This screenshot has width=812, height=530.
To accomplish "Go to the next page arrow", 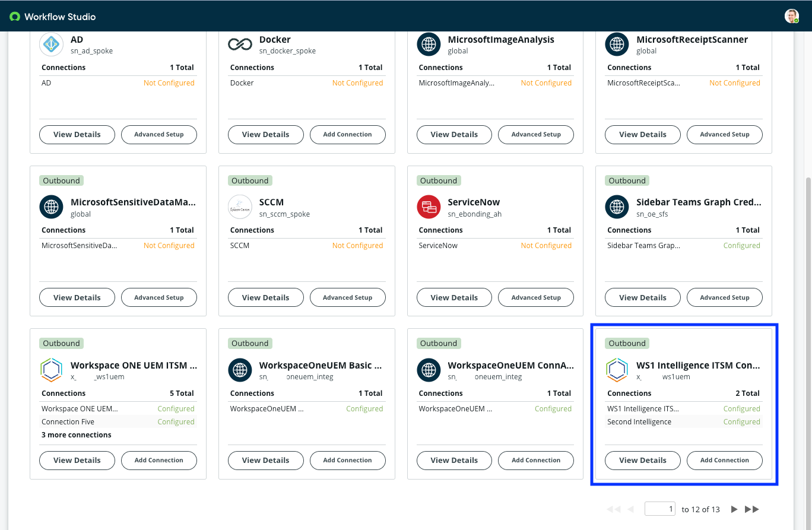I will click(734, 509).
